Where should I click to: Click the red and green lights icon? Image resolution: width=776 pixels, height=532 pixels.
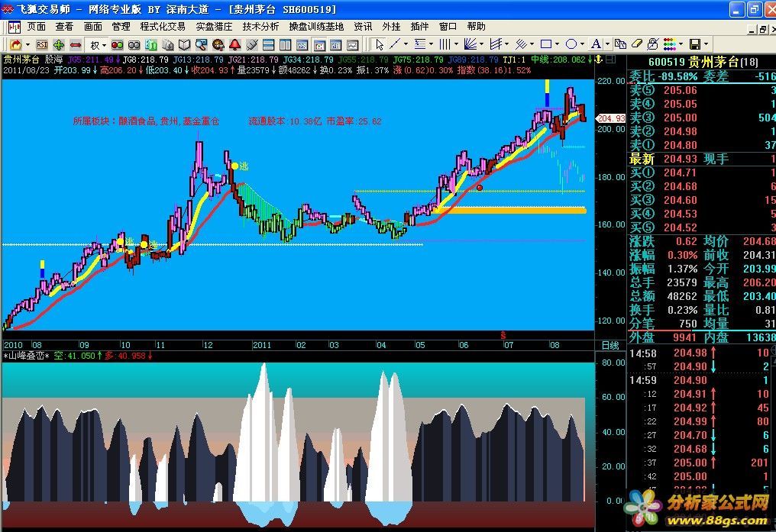pos(118,44)
